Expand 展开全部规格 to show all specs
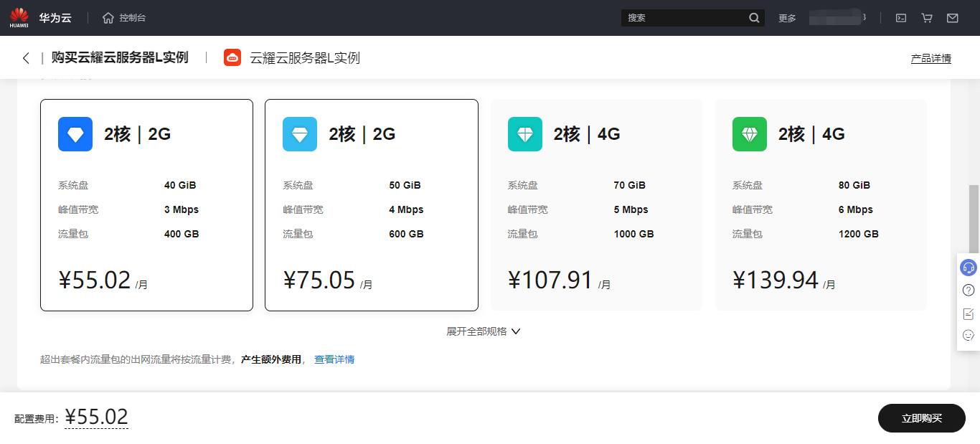This screenshot has height=444, width=980. 483,331
